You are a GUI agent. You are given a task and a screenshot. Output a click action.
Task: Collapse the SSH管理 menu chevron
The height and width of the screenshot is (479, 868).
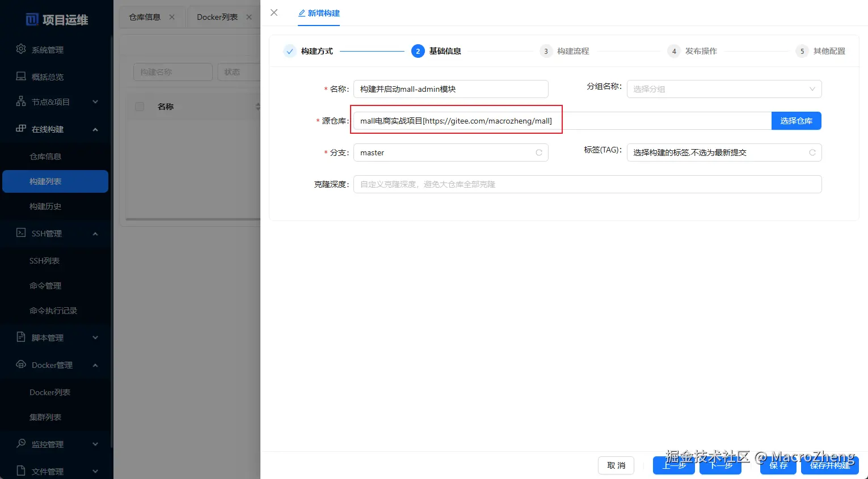tap(95, 234)
